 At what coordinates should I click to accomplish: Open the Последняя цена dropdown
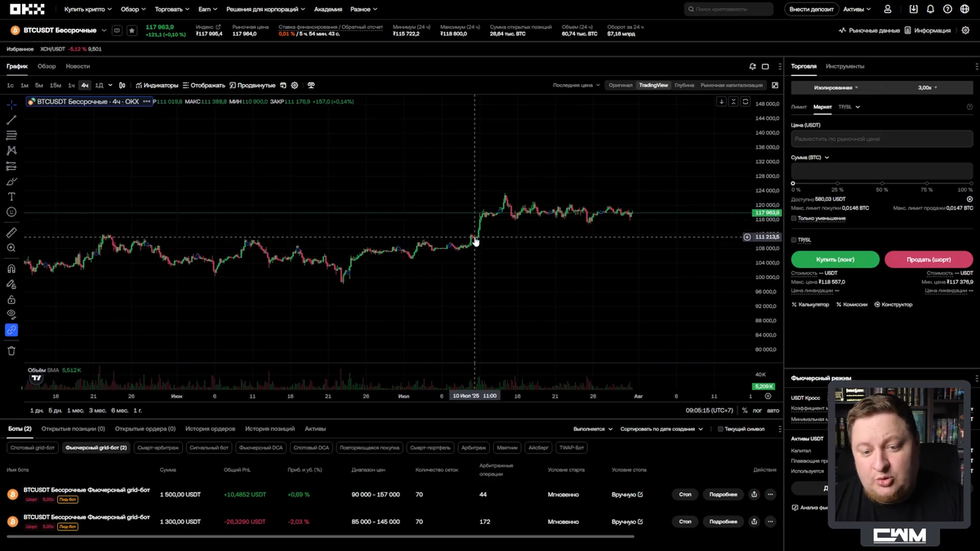(x=576, y=85)
